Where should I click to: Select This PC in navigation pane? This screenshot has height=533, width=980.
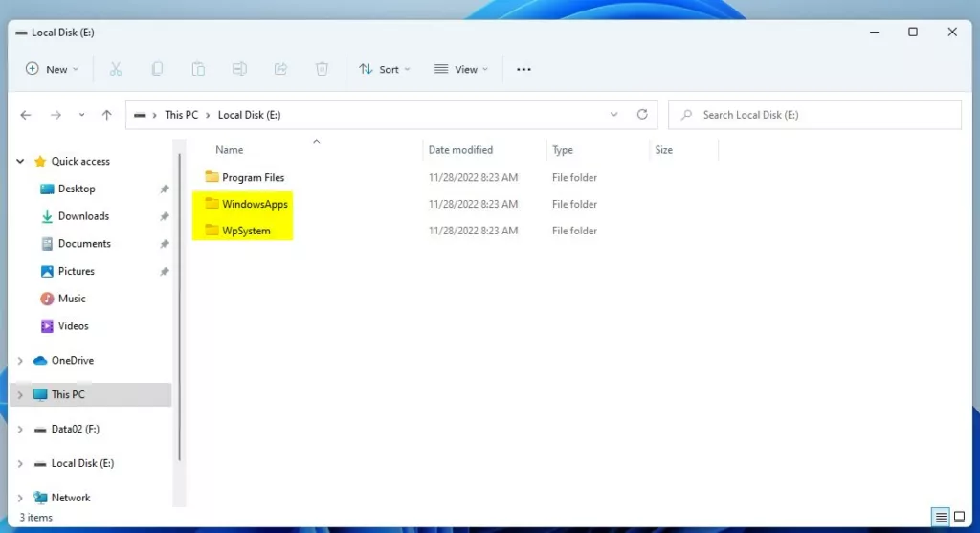(68, 395)
